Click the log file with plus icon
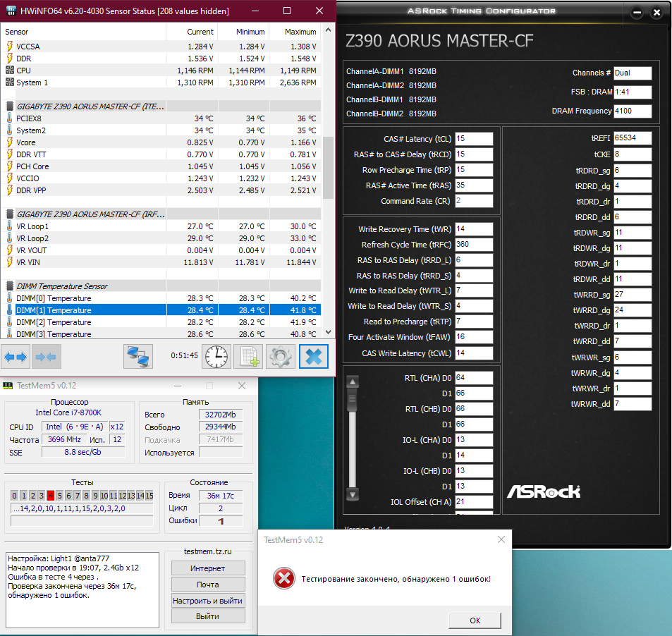Viewport: 672px width, 636px height. (x=250, y=357)
